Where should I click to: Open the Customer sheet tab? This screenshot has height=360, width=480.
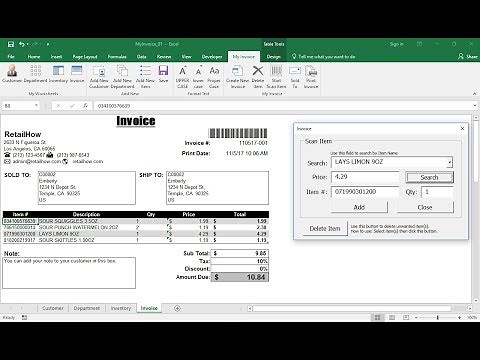click(x=53, y=308)
